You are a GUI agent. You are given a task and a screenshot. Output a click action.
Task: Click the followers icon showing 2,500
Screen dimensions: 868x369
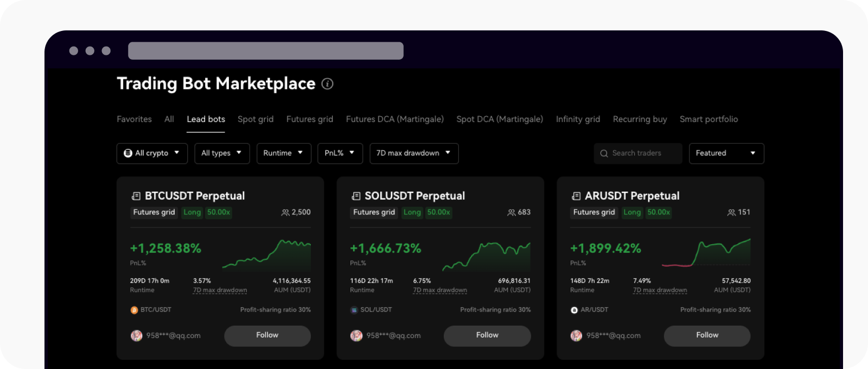pos(285,213)
